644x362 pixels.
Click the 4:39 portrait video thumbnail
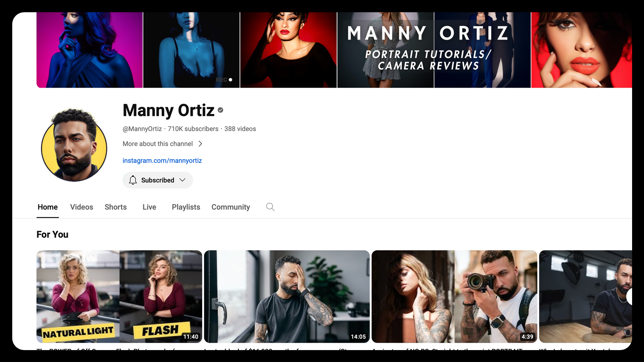454,296
